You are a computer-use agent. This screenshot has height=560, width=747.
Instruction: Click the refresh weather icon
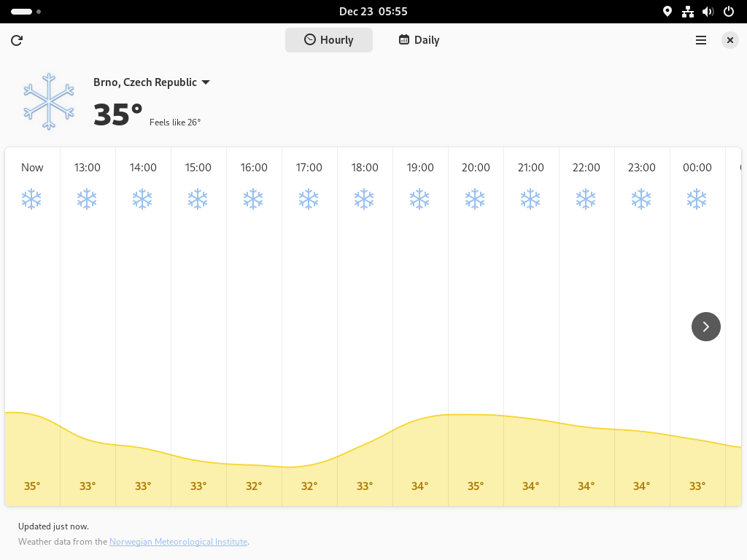pos(17,41)
